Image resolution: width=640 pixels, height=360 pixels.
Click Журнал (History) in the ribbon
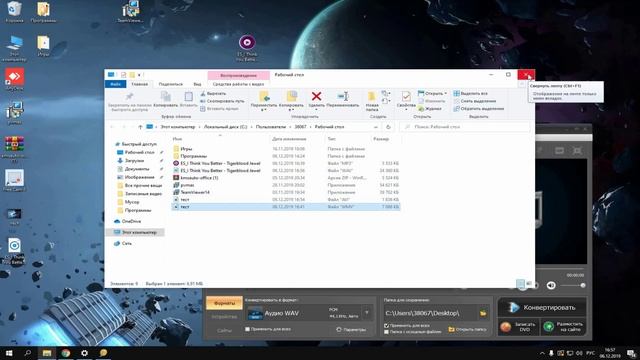tap(429, 109)
